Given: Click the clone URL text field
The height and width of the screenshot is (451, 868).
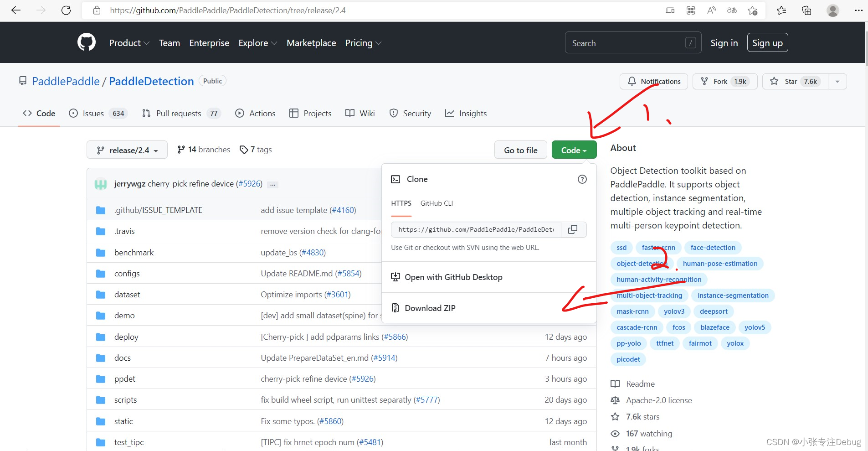Looking at the screenshot, I should [476, 229].
